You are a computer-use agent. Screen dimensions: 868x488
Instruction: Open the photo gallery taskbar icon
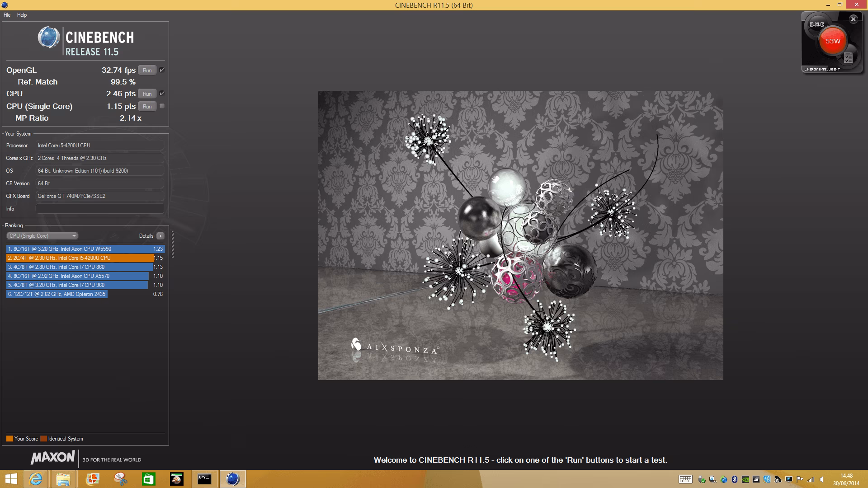(x=92, y=479)
